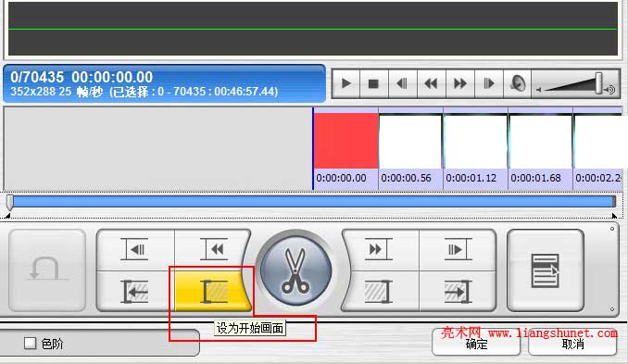Stop video playback
The height and width of the screenshot is (364, 628).
click(x=373, y=83)
